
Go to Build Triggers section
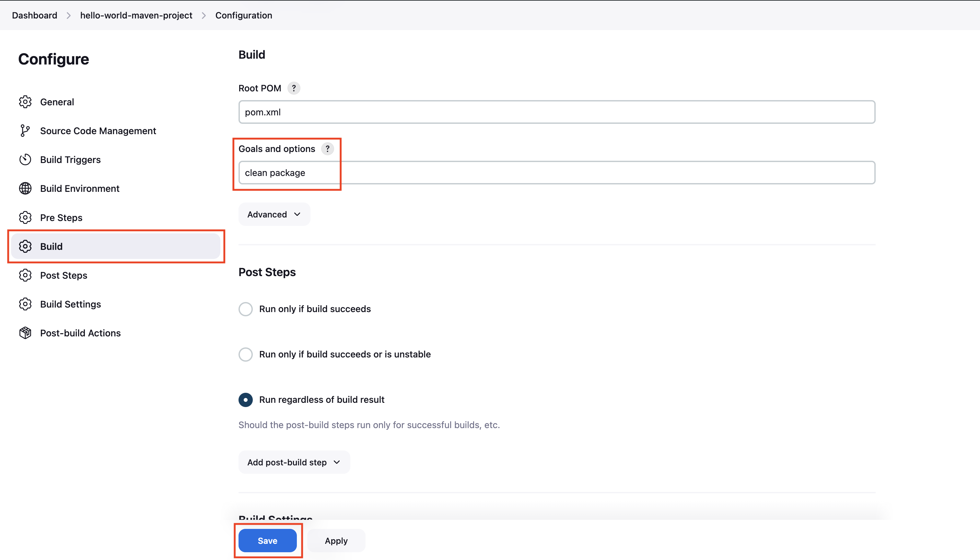70,160
